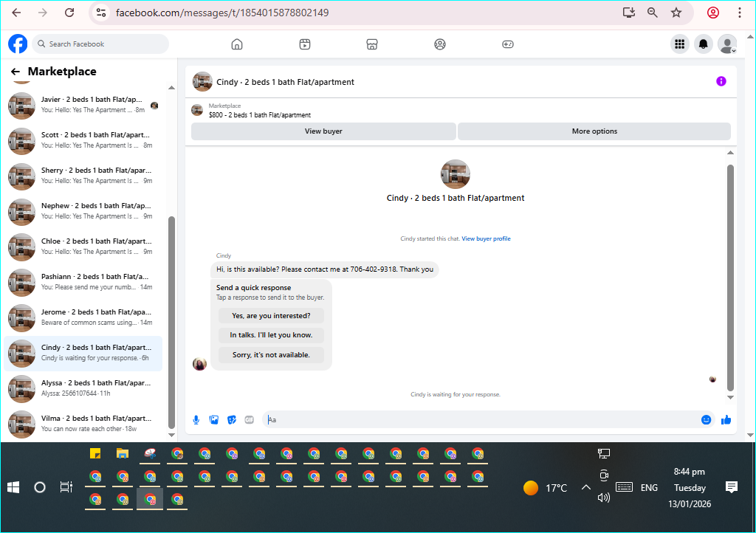Click the install app icon in address bar
Image resolution: width=756 pixels, height=533 pixels.
pyautogui.click(x=629, y=13)
